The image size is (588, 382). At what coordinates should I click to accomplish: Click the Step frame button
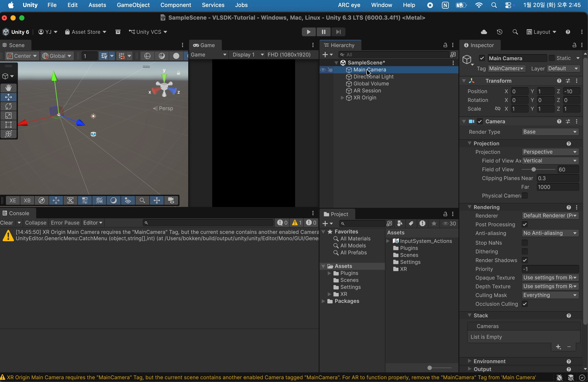click(338, 32)
